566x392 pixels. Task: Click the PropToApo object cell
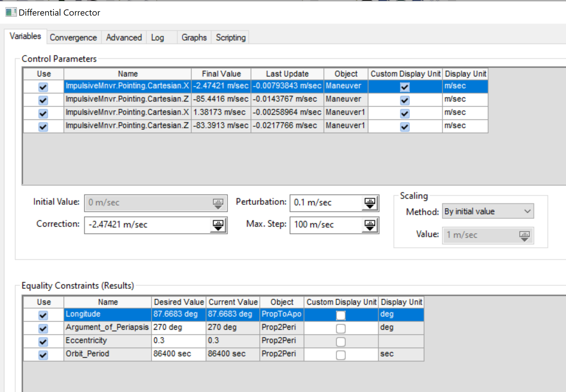pyautogui.click(x=282, y=314)
